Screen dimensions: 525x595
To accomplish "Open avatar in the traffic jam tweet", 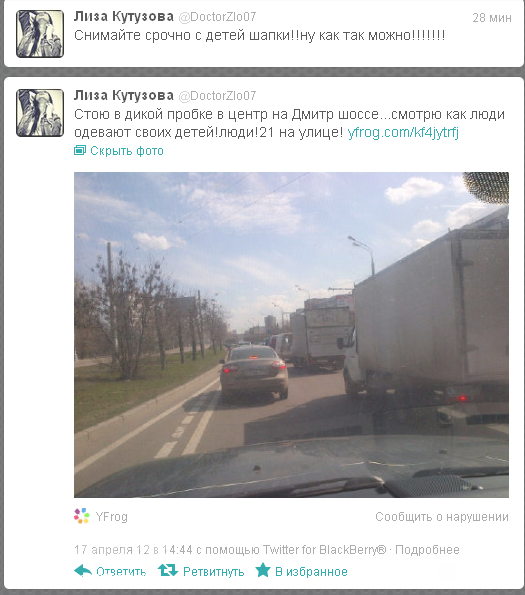I will click(40, 113).
